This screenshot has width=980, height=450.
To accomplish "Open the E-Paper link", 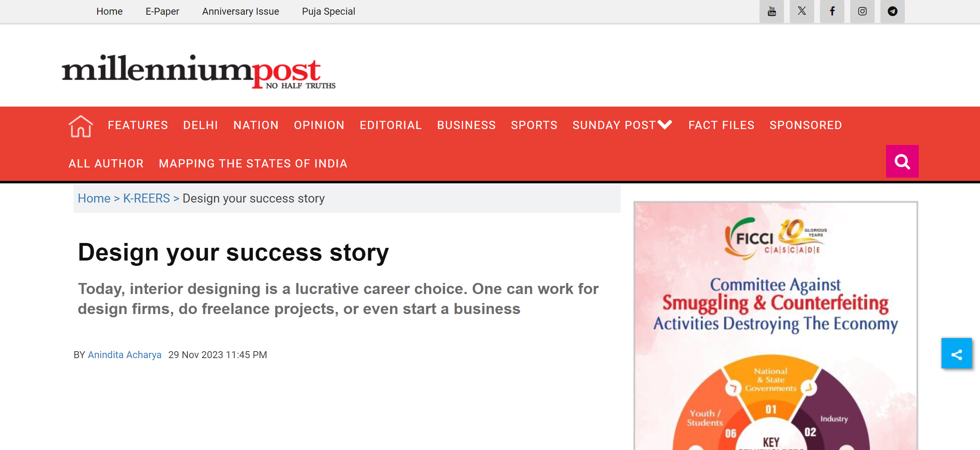I will pos(163,11).
